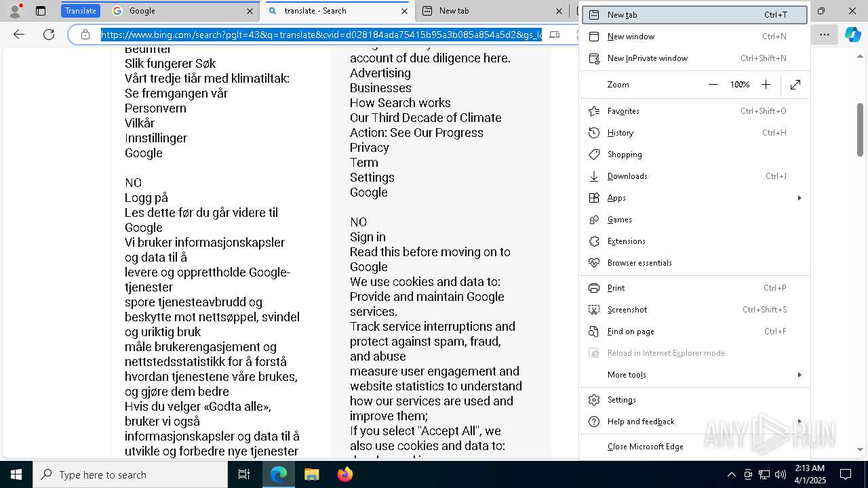Select New window menu entry
The image size is (868, 488).
[695, 37]
